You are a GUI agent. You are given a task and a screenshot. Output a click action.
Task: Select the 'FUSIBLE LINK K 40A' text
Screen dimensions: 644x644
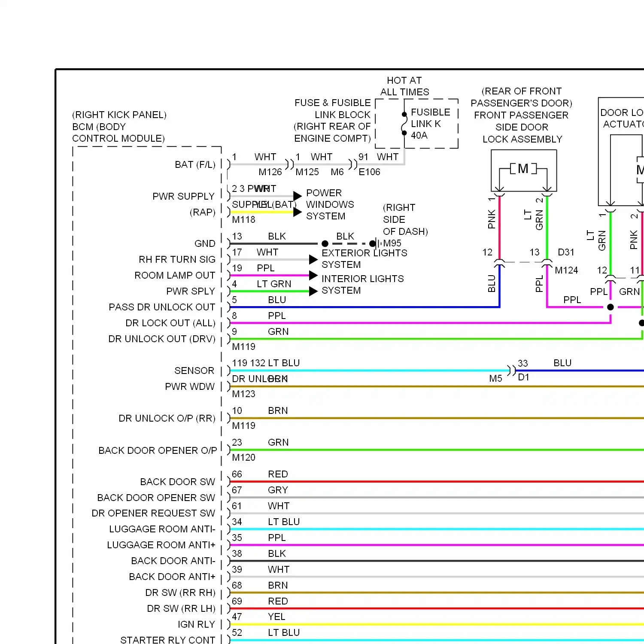click(x=431, y=124)
